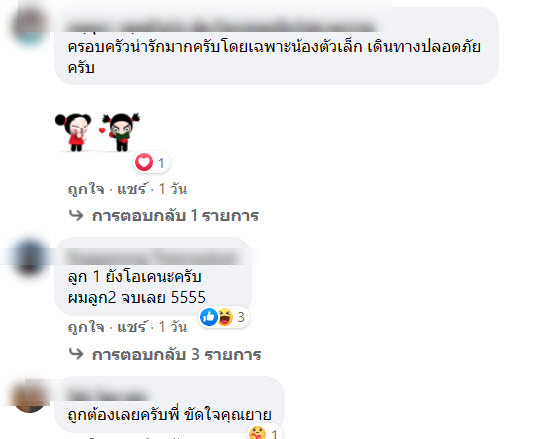Click the blurred name on the first comment

(x=221, y=26)
